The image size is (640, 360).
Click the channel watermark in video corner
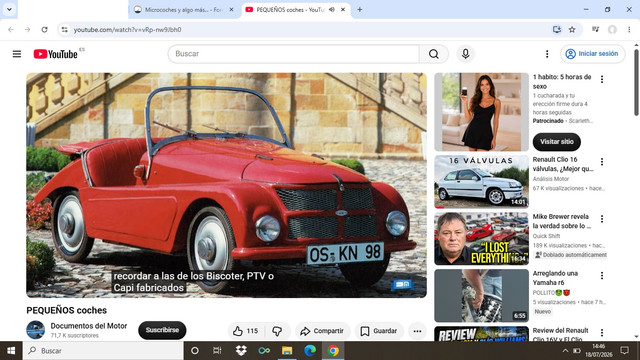(402, 284)
